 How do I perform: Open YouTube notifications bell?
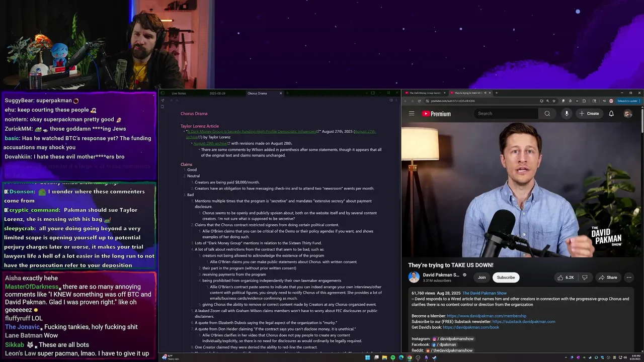(x=611, y=114)
